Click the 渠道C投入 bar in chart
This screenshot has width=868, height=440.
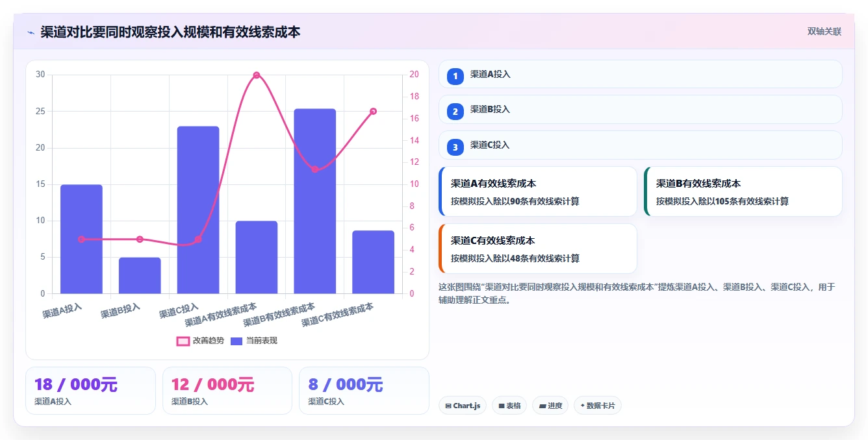tap(198, 210)
